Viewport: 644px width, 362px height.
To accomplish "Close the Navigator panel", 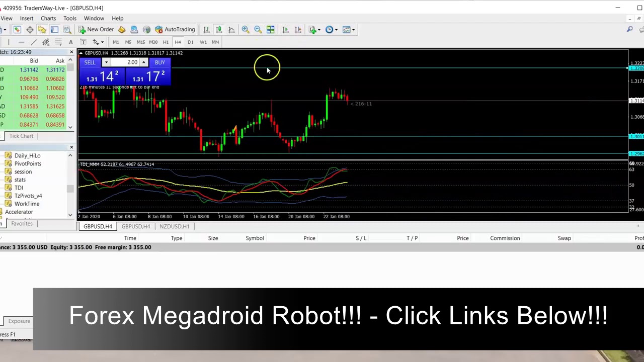I will pos(71,147).
